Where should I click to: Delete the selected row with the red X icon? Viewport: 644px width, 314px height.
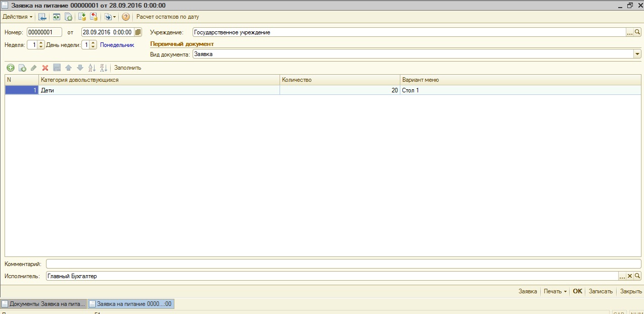[x=45, y=68]
